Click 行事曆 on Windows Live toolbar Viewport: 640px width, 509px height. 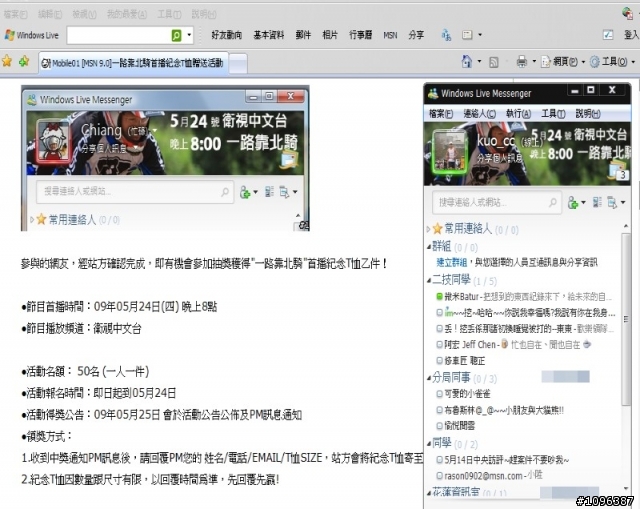coord(360,35)
